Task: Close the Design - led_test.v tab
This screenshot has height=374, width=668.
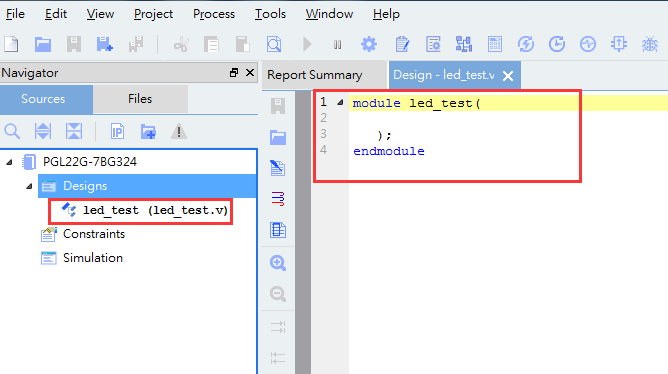Action: (508, 76)
